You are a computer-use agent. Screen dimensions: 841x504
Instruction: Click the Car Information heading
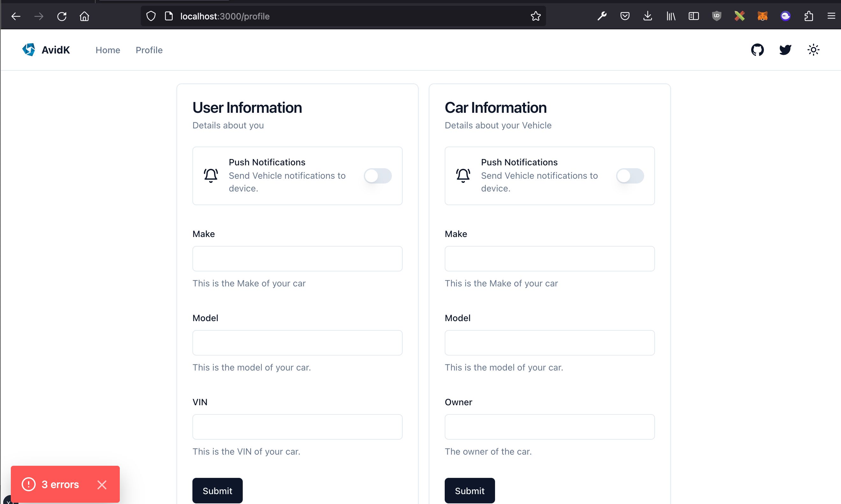coord(495,108)
